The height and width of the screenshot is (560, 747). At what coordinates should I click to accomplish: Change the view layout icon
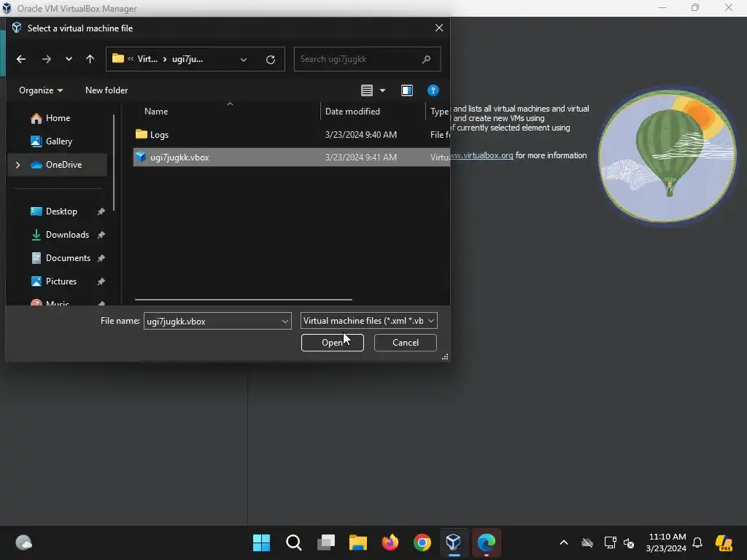pyautogui.click(x=366, y=90)
